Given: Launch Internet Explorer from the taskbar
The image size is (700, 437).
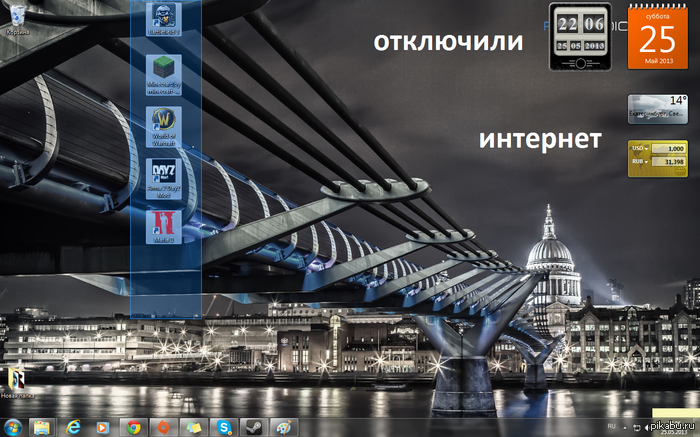Looking at the screenshot, I should [x=73, y=427].
